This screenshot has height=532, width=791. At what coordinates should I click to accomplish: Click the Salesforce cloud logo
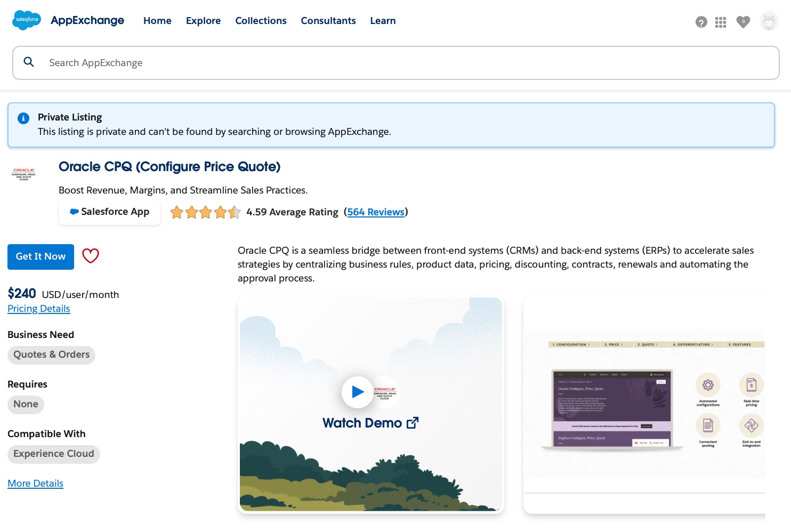[x=26, y=20]
